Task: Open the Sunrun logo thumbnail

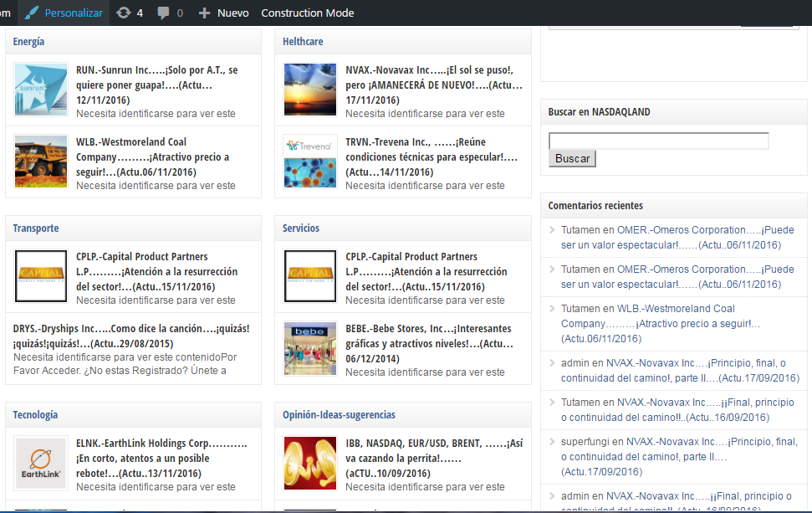Action: [x=41, y=90]
